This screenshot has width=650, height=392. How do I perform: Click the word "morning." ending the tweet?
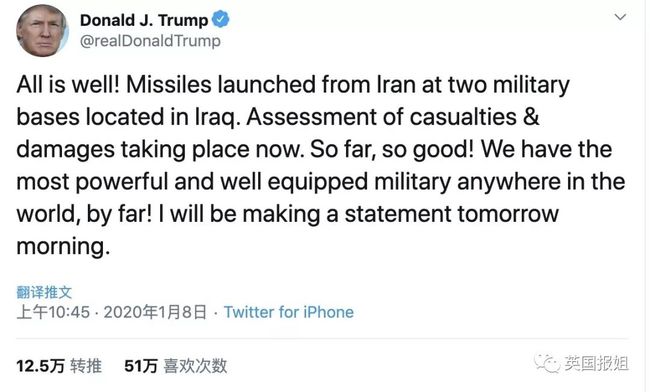coord(63,247)
